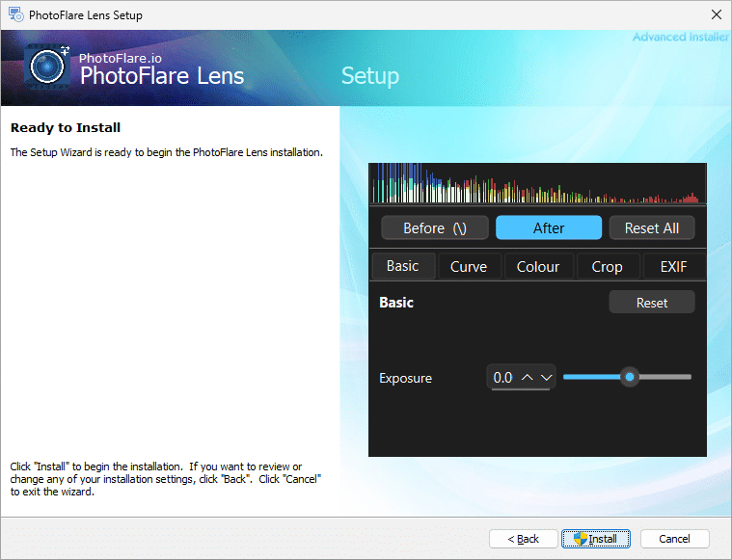Viewport: 732px width, 560px height.
Task: Cancel the setup wizard
Action: [674, 539]
